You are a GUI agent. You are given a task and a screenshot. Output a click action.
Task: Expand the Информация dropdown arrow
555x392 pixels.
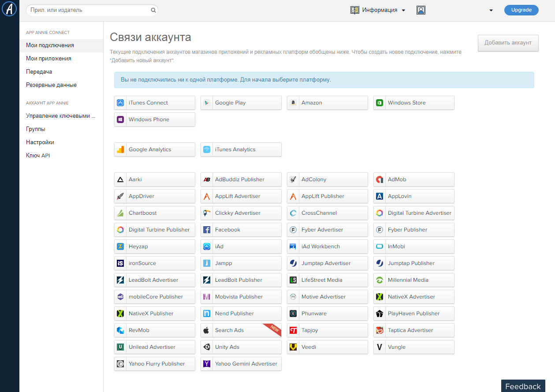403,11
